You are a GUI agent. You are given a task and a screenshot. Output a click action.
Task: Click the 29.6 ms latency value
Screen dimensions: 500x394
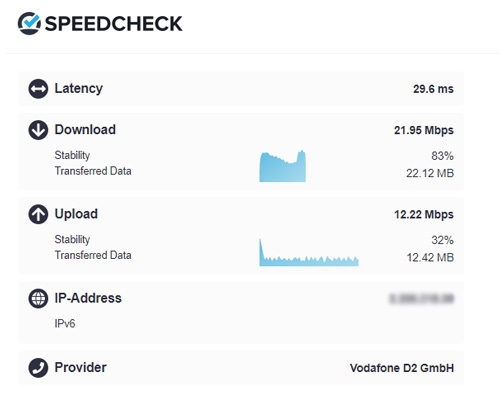pyautogui.click(x=433, y=89)
